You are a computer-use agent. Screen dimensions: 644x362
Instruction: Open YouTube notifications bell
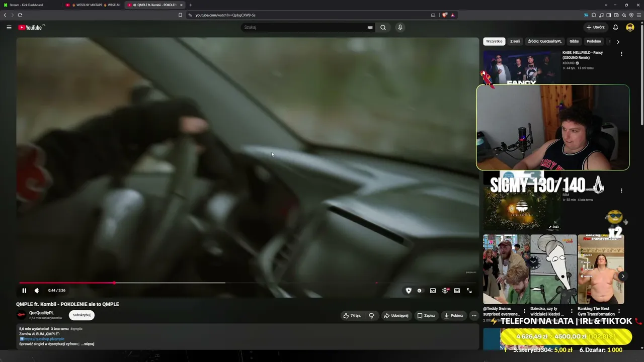pyautogui.click(x=615, y=27)
